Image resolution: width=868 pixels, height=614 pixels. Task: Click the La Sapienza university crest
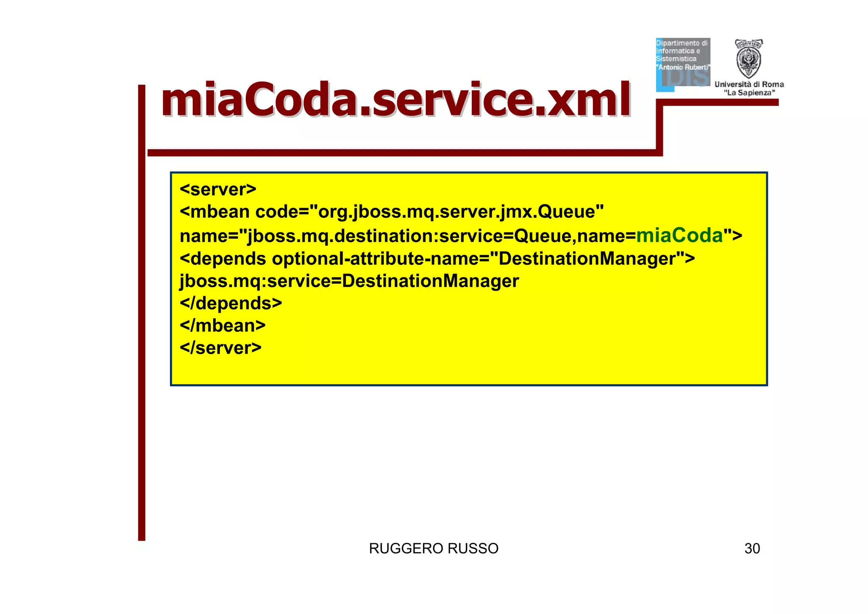click(x=748, y=58)
